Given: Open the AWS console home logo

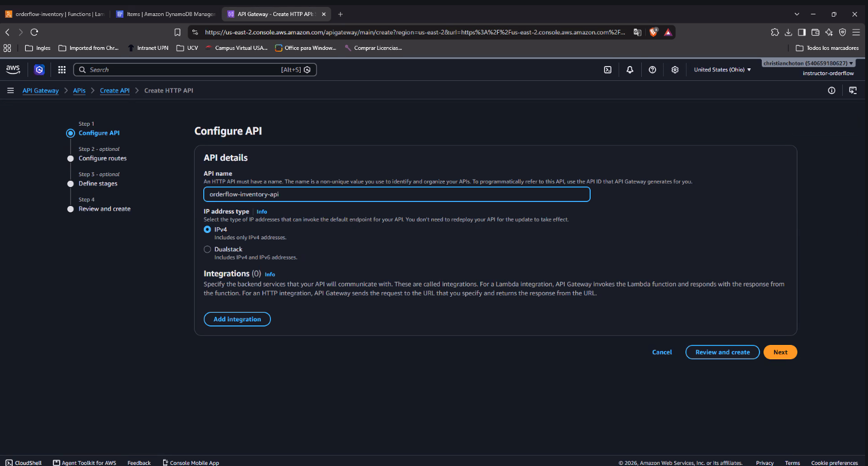Looking at the screenshot, I should (x=13, y=69).
